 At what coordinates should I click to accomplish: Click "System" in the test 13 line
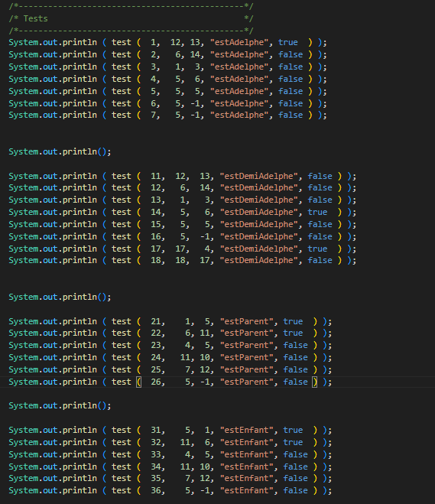pyautogui.click(x=24, y=200)
